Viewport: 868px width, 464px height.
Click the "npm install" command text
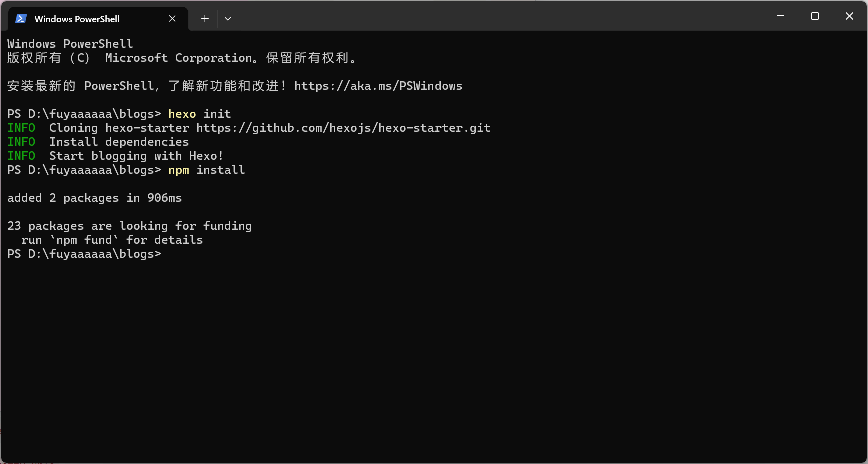tap(206, 170)
